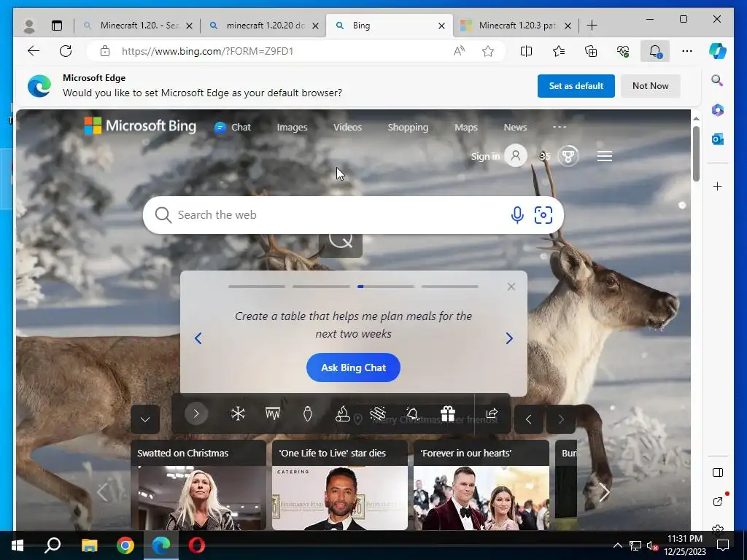Add an app to the sidebar

(x=718, y=186)
